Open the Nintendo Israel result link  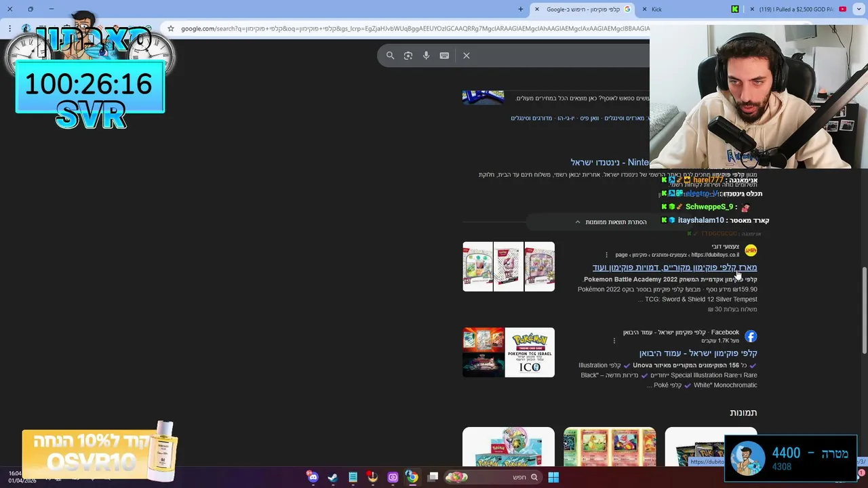(610, 163)
